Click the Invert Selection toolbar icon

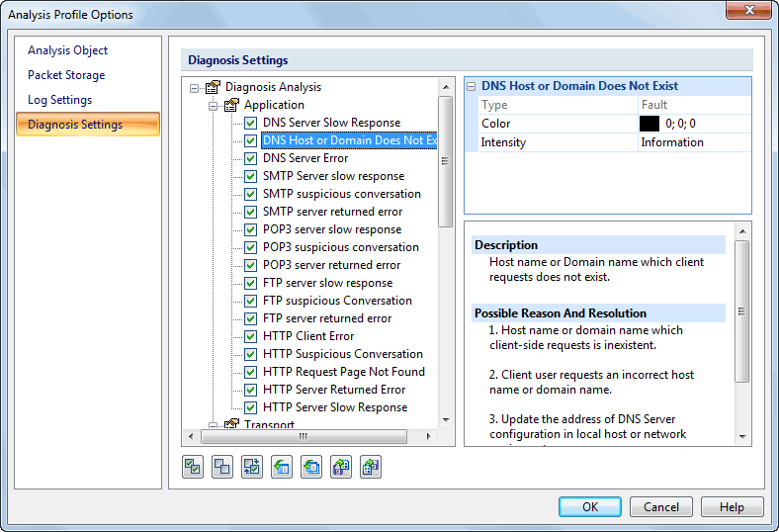click(252, 468)
